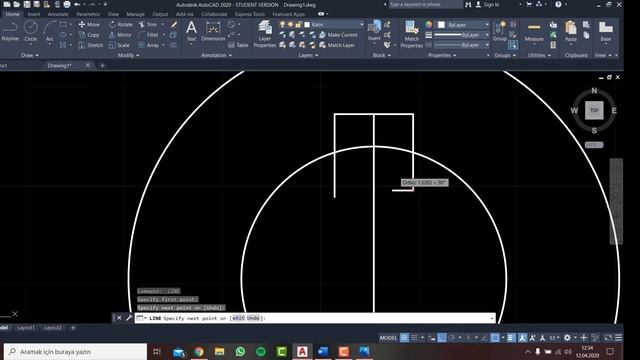Click the Windows search box
640x360 pixels.
76,351
